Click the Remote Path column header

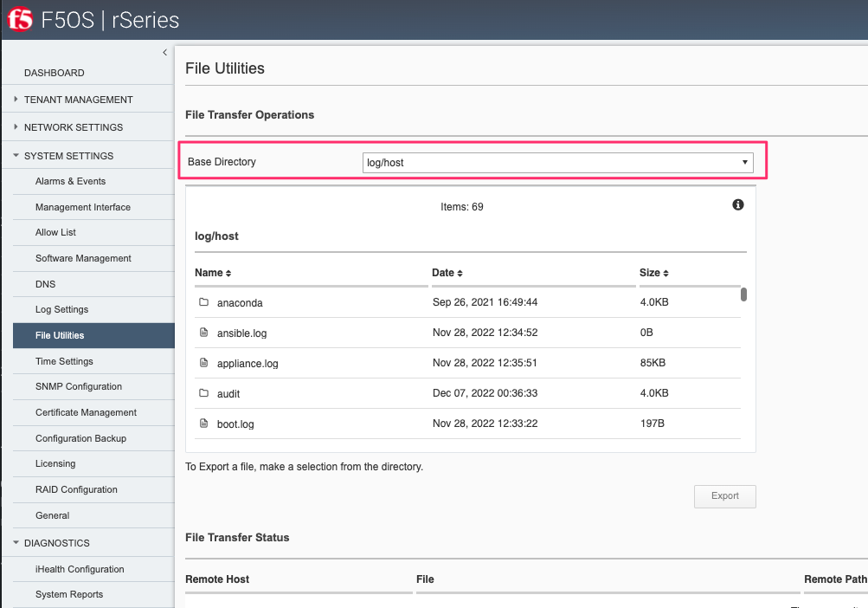835,579
